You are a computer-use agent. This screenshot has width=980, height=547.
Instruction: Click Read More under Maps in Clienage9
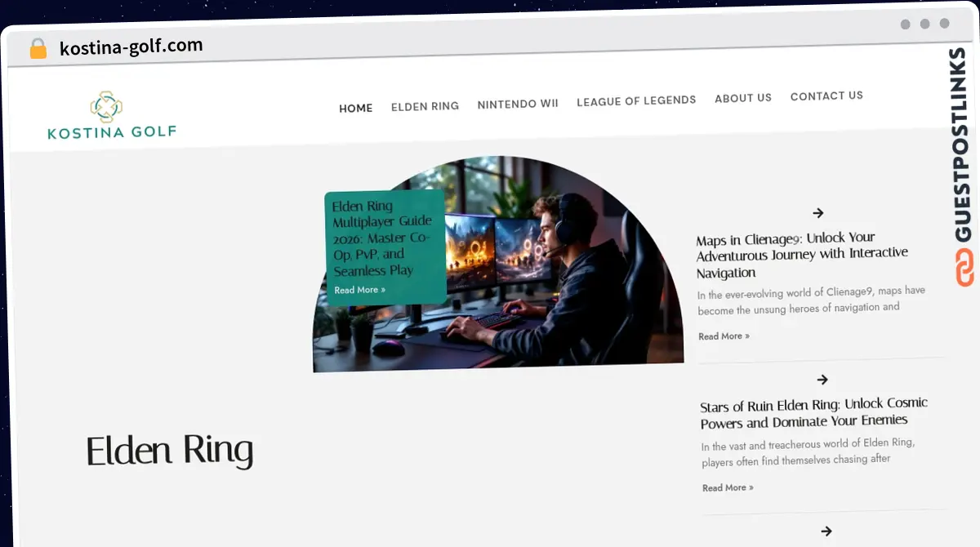click(724, 336)
